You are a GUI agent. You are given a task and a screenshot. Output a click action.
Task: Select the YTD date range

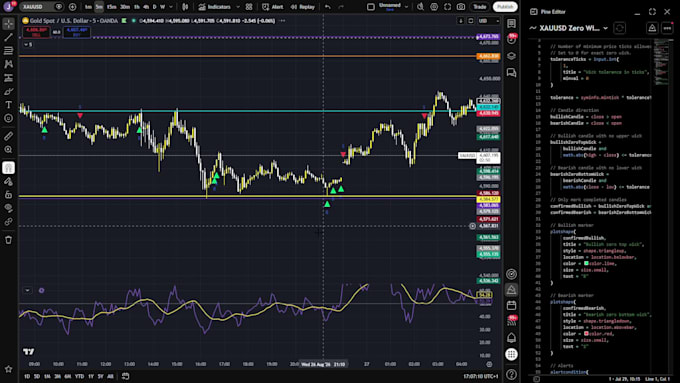click(x=79, y=376)
